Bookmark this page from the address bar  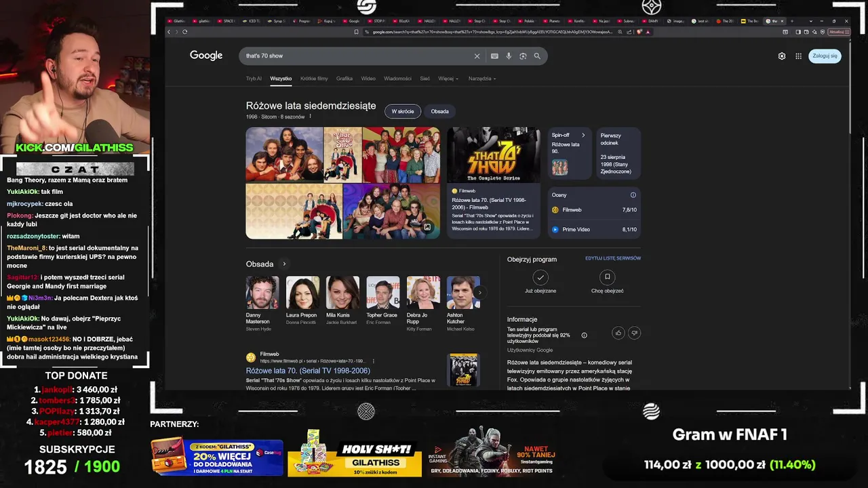tap(356, 32)
